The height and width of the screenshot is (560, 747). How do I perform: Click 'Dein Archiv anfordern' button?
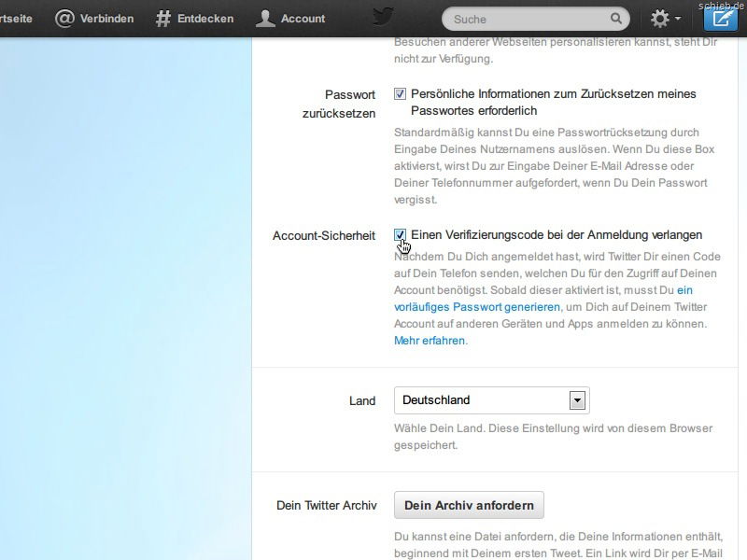pyautogui.click(x=469, y=505)
